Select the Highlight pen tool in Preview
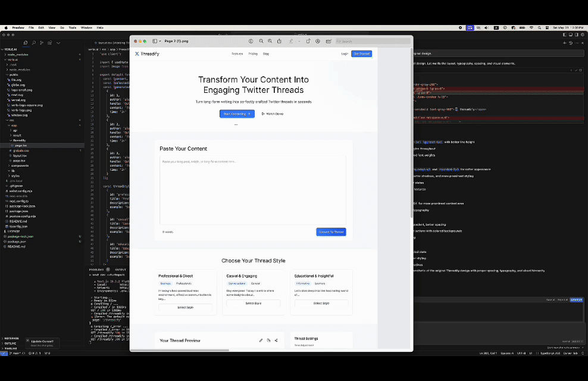The image size is (588, 381). tap(291, 41)
